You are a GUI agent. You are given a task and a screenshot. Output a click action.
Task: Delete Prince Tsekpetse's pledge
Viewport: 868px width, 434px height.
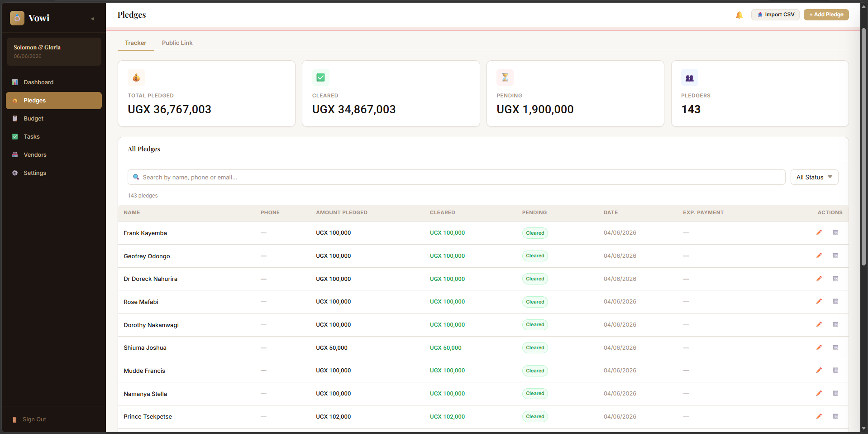835,417
